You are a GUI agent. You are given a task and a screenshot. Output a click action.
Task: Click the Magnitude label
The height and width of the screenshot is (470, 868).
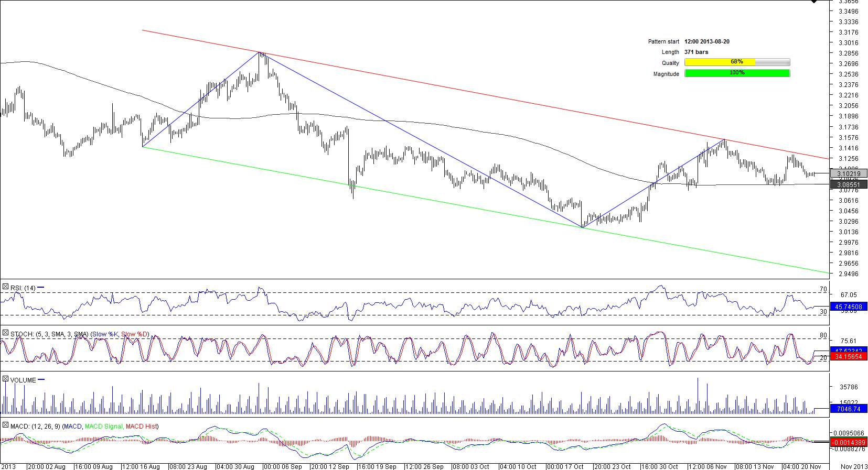[666, 74]
